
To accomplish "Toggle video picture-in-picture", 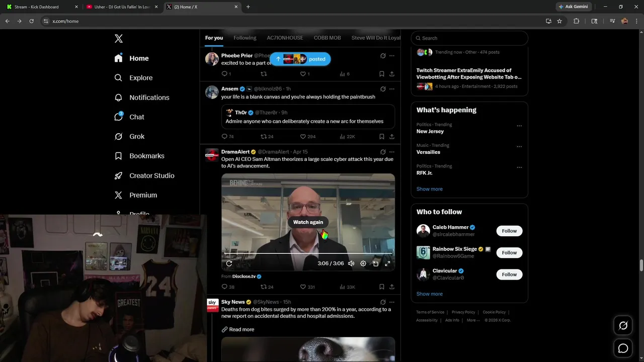I will pyautogui.click(x=375, y=263).
